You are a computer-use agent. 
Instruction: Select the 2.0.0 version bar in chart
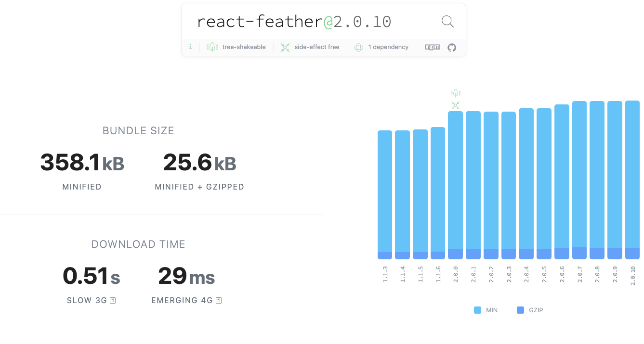click(x=456, y=183)
